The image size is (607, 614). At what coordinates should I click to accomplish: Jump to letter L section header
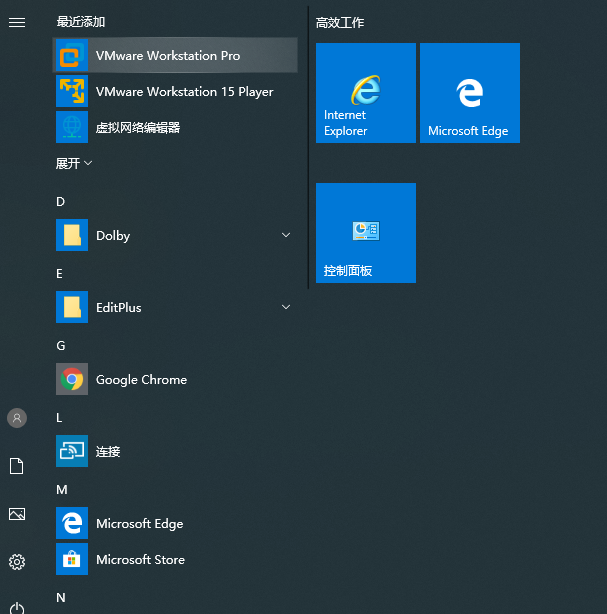pyautogui.click(x=59, y=418)
